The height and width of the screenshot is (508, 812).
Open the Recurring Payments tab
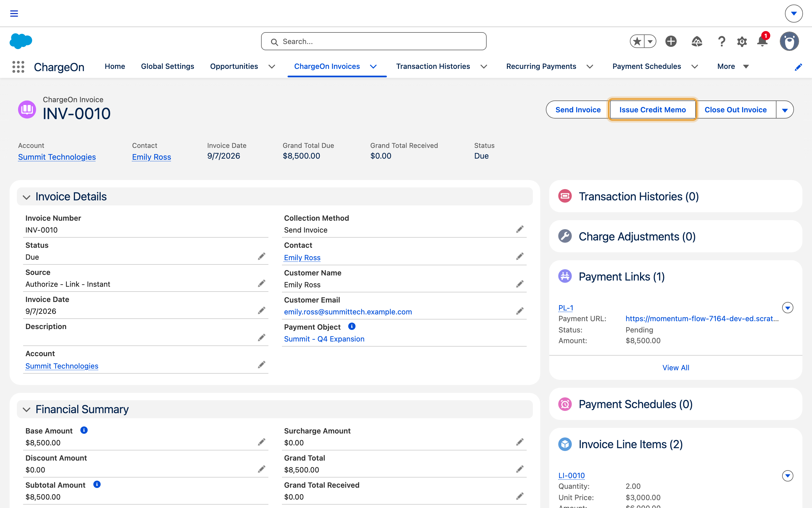point(541,67)
